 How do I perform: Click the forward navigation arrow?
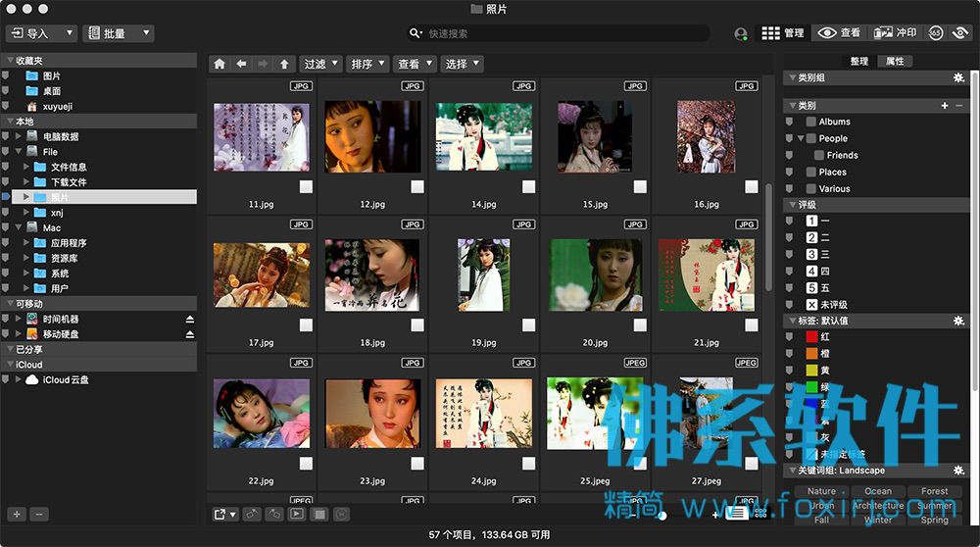[x=263, y=64]
